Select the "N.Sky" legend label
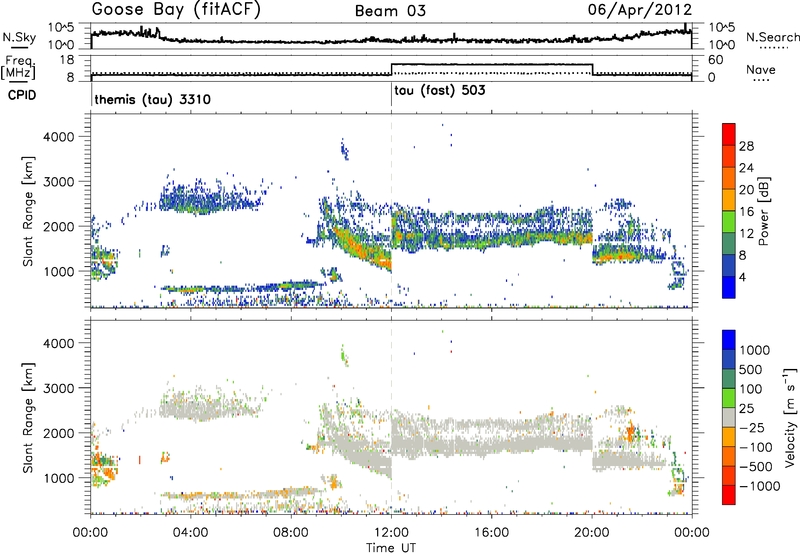This screenshot has height=554, width=800. pos(19,37)
